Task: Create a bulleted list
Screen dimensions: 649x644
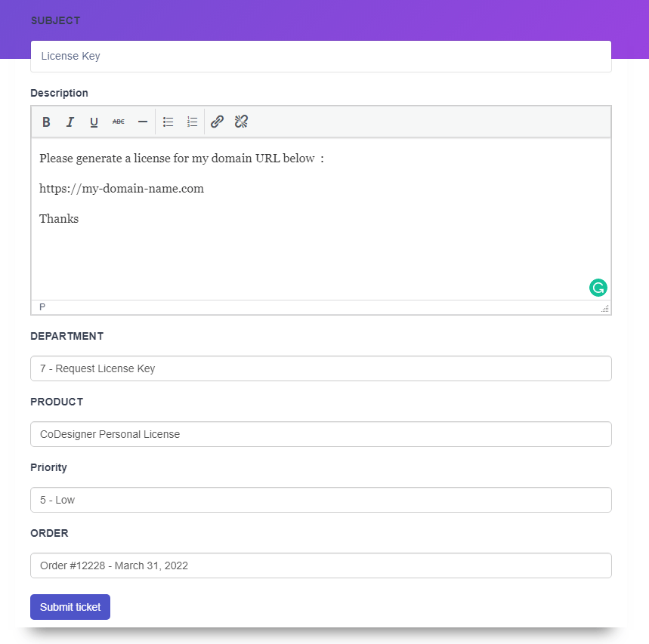Action: tap(168, 122)
